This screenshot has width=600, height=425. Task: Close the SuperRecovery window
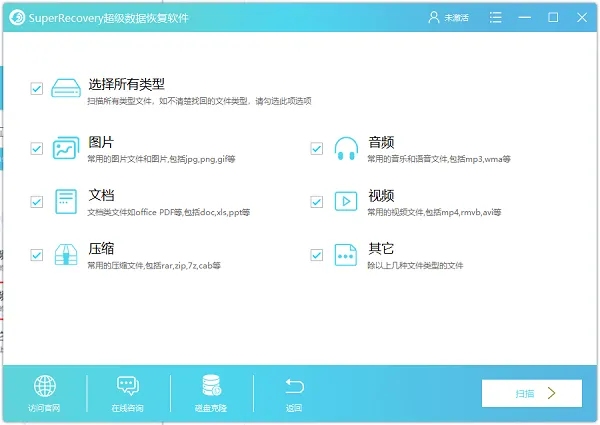point(582,17)
